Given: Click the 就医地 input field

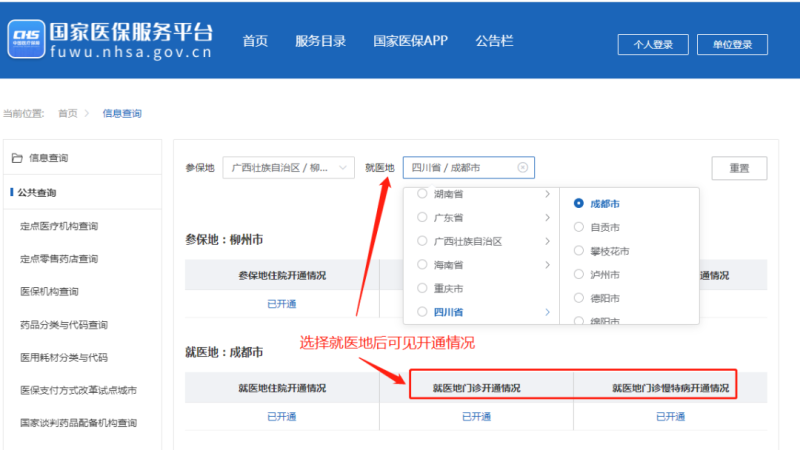Looking at the screenshot, I should coord(460,168).
